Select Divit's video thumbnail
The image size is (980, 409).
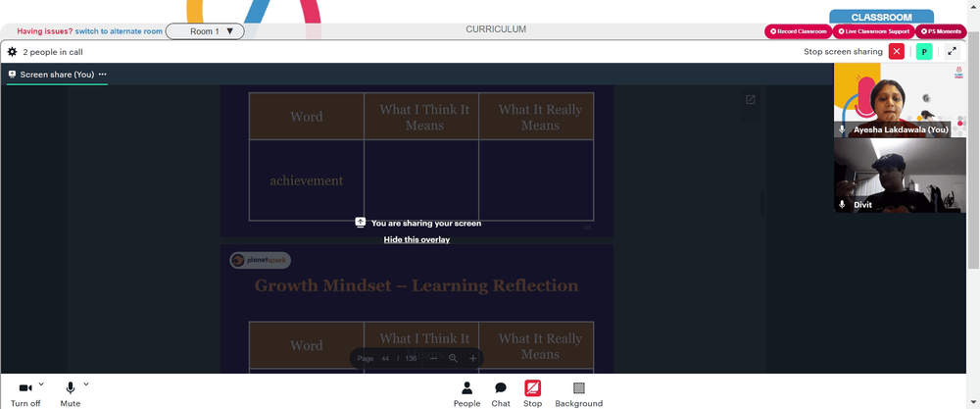coord(886,176)
